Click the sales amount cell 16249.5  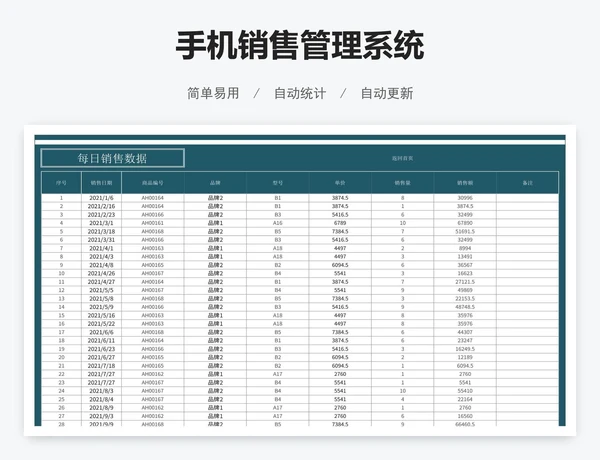(465, 349)
